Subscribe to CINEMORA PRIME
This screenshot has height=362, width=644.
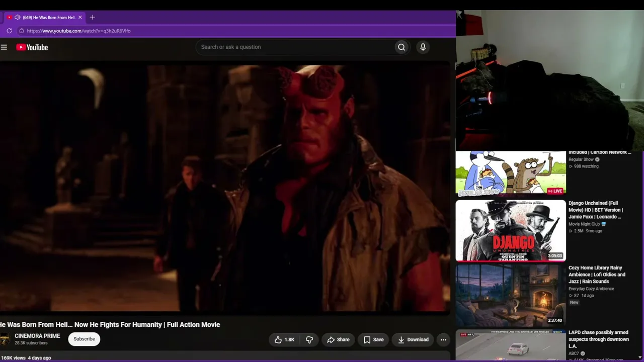click(85, 339)
